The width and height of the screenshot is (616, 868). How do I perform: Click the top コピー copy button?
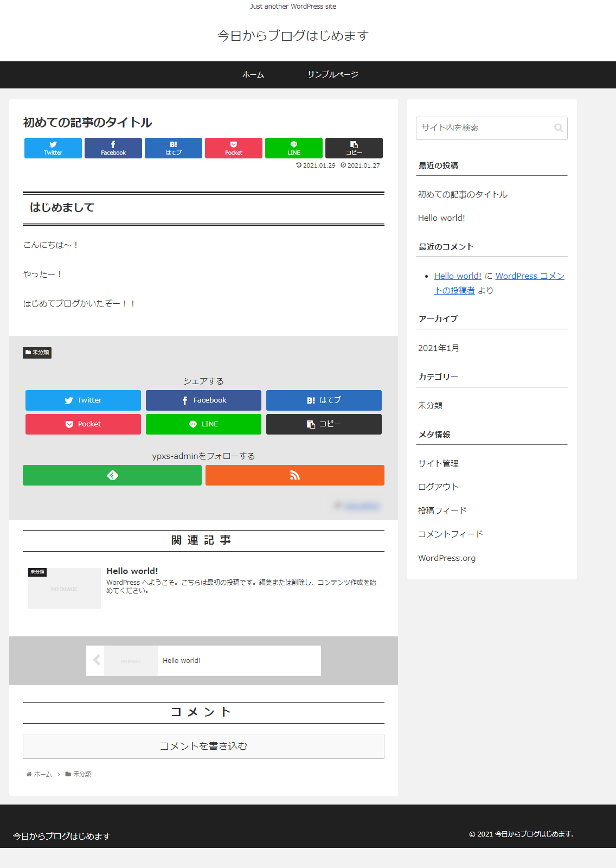point(354,148)
